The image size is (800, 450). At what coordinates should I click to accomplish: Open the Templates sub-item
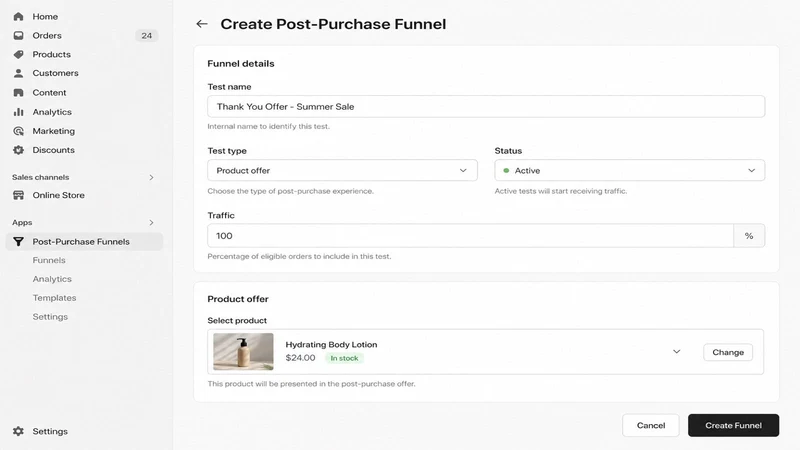tap(55, 298)
